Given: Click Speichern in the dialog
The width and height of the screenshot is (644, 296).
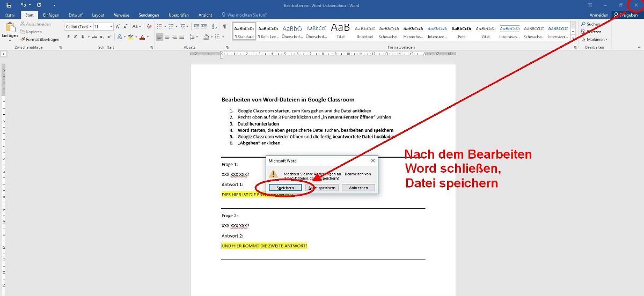Looking at the screenshot, I should [x=285, y=188].
